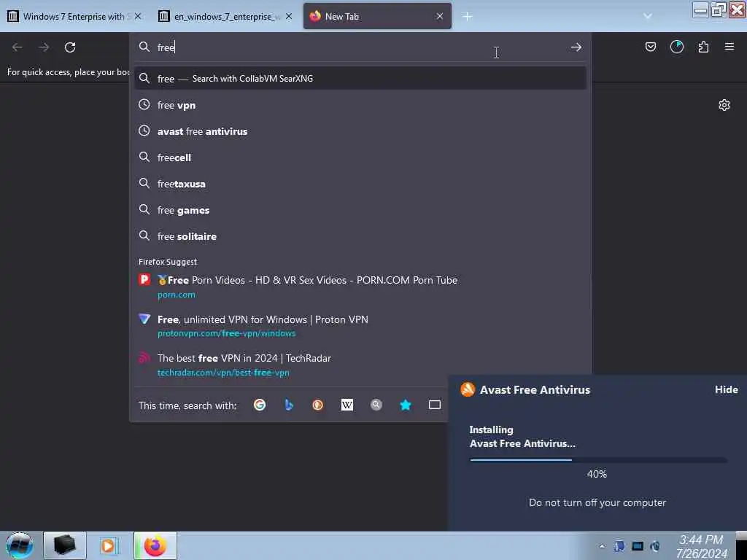Open the black box app in the taskbar
The width and height of the screenshot is (747, 560).
(65, 545)
